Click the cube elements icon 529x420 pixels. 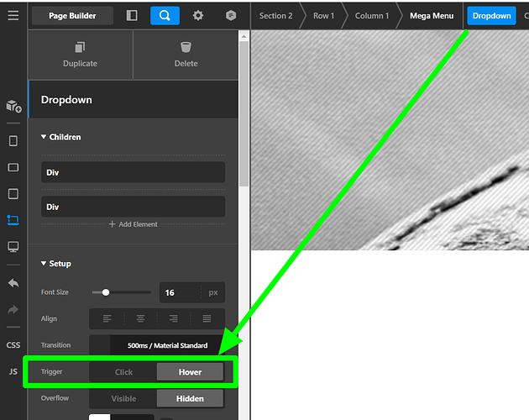pos(13,106)
